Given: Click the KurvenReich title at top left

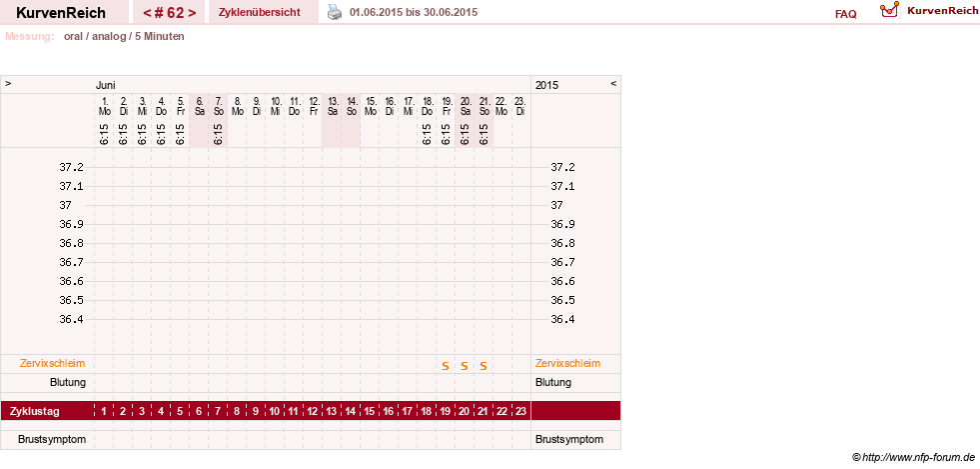Looking at the screenshot, I should [x=61, y=13].
